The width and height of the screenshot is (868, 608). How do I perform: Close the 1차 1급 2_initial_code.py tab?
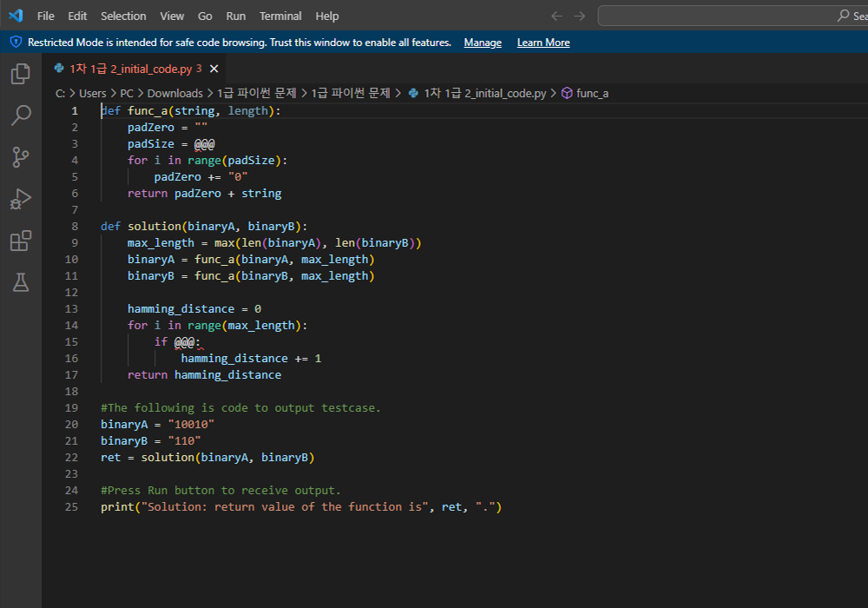point(214,69)
